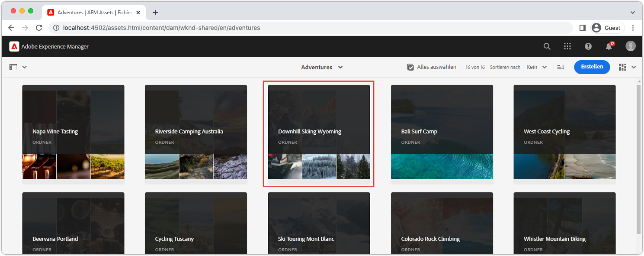Click the Erstellen button
Screen dimensions: 644x256
pos(592,67)
